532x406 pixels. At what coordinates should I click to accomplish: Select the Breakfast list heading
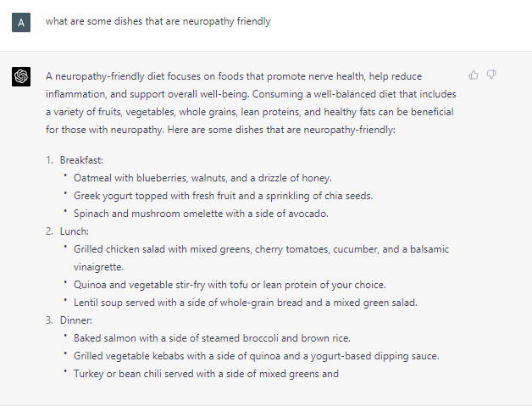[82, 160]
